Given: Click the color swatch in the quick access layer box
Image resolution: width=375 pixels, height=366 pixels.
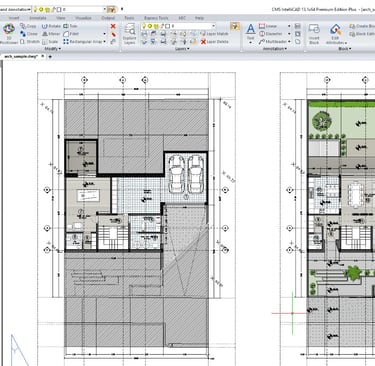Looking at the screenshot, I should pyautogui.click(x=59, y=9).
